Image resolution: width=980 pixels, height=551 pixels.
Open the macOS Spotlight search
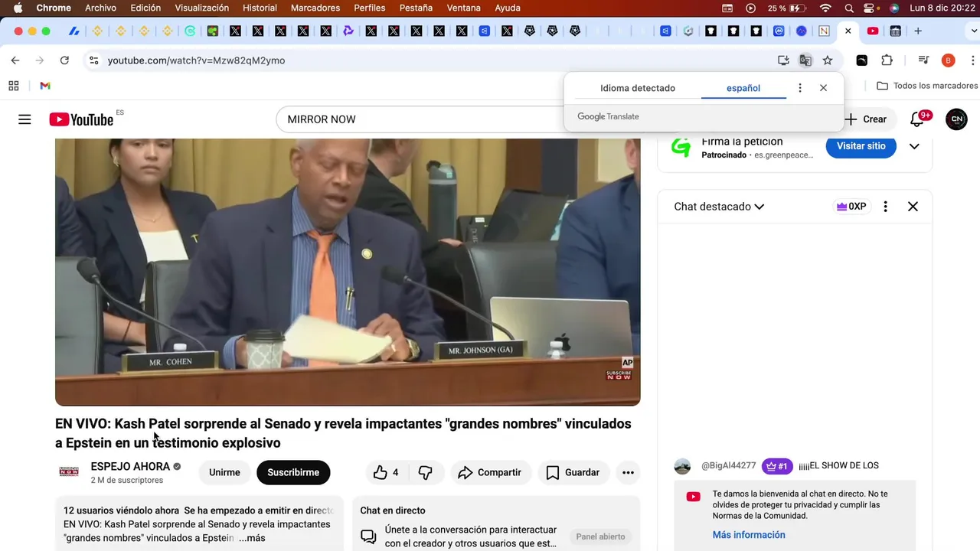tap(849, 8)
